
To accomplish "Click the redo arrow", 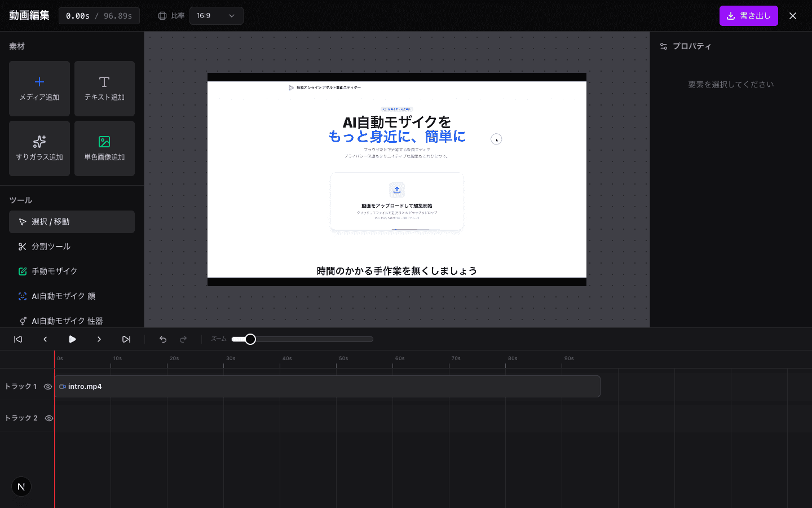I will [183, 339].
